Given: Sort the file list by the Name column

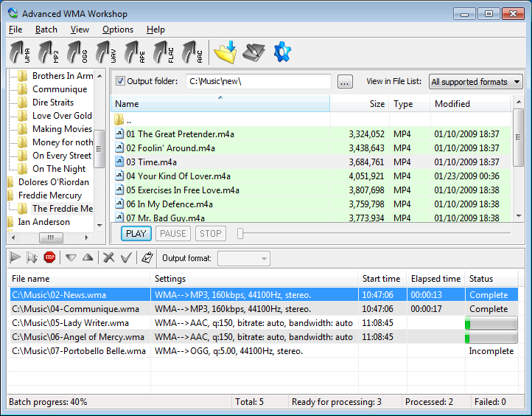Looking at the screenshot, I should point(220,103).
